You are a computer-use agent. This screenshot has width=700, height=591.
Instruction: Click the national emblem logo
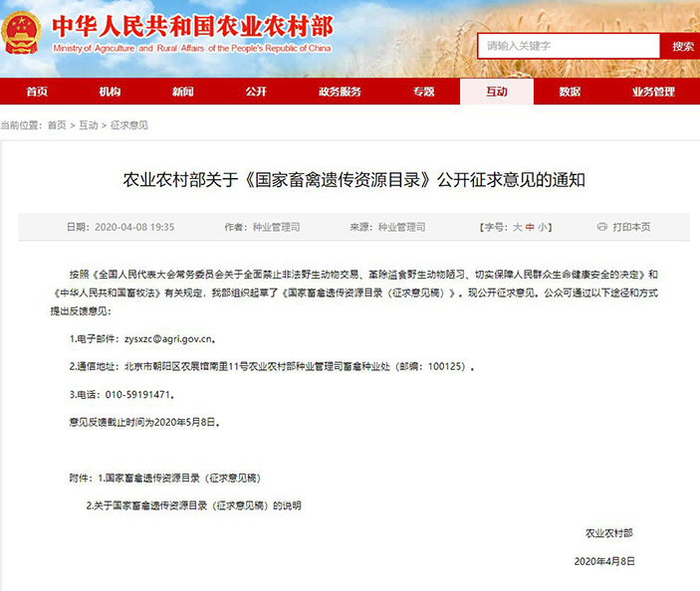point(21,33)
